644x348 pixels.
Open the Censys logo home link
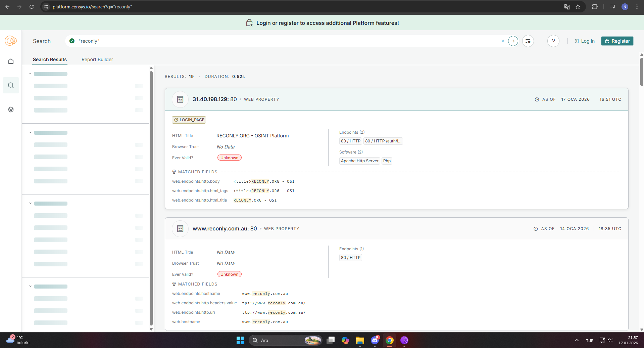(x=11, y=41)
